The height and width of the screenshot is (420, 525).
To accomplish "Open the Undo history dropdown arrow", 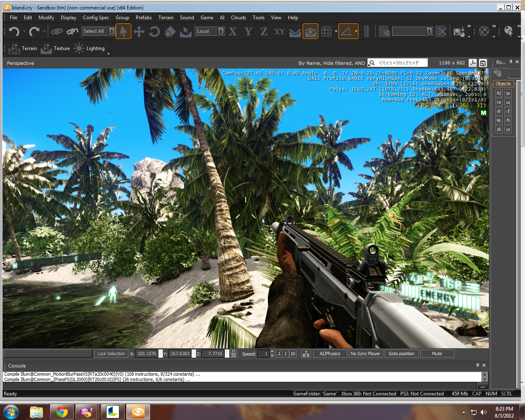I will 24,32.
